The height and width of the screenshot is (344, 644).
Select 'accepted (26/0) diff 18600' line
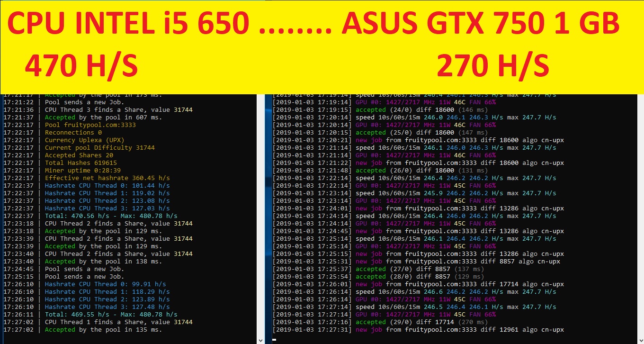(x=380, y=171)
